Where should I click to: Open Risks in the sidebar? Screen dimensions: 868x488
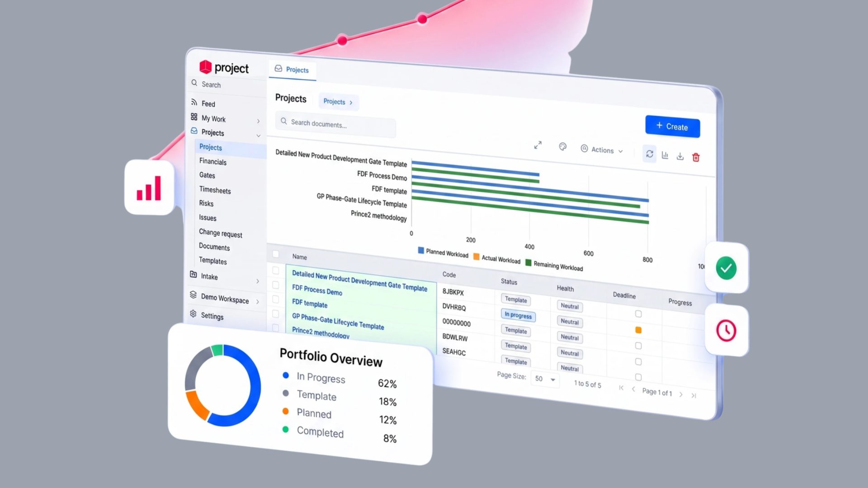click(x=206, y=203)
